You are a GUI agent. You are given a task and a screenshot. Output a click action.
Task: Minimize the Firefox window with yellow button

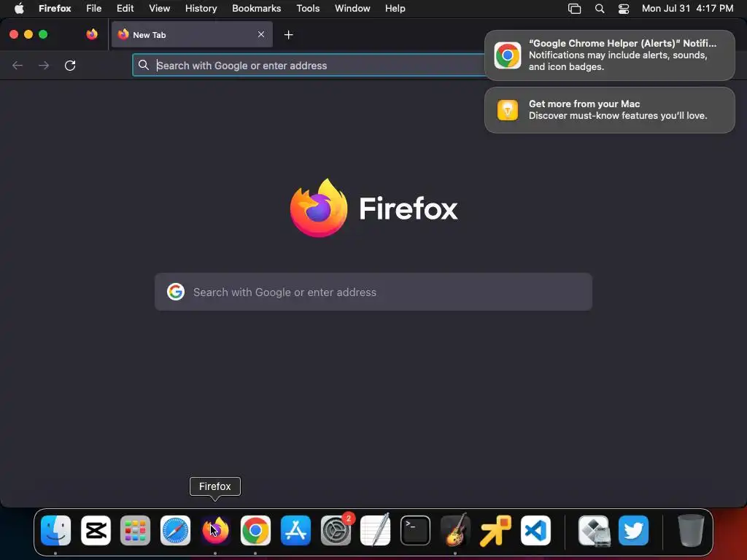pos(28,34)
